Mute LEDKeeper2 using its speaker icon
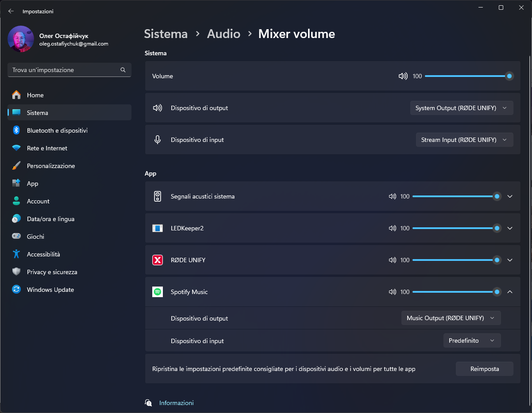This screenshot has height=413, width=532. [392, 228]
